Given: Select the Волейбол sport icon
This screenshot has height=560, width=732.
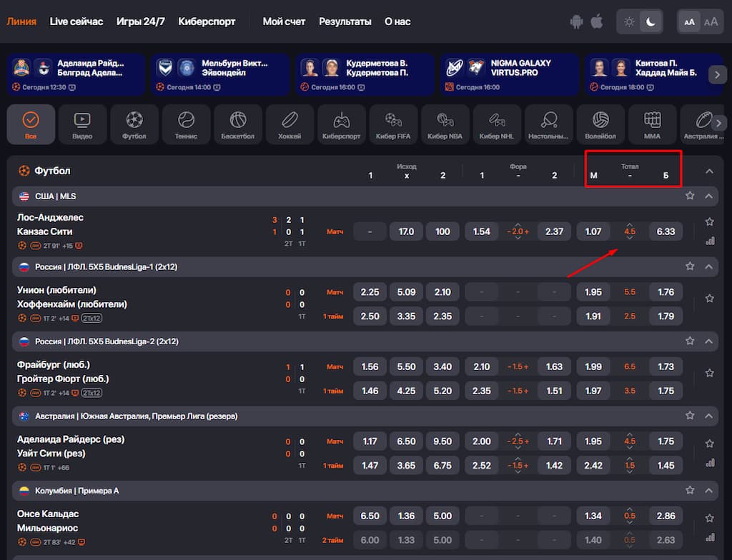Looking at the screenshot, I should pos(600,124).
